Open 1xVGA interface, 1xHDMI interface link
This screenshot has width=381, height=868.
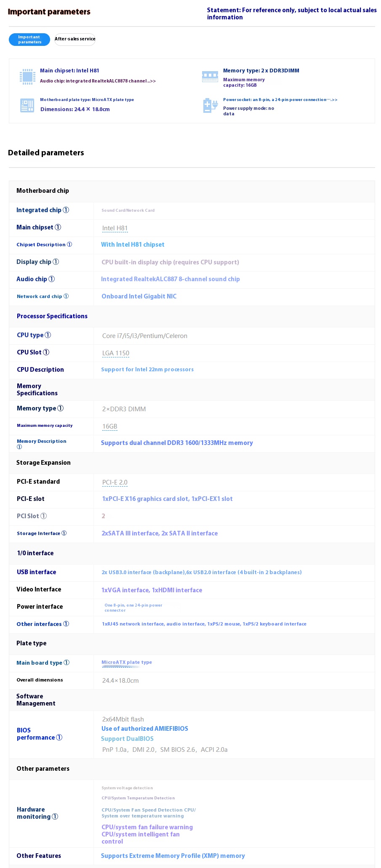(x=152, y=590)
